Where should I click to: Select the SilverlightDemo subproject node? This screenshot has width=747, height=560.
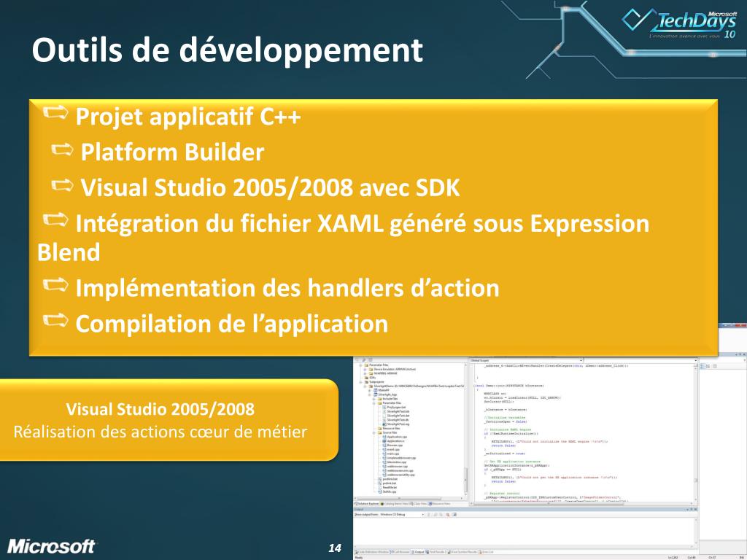[414, 386]
